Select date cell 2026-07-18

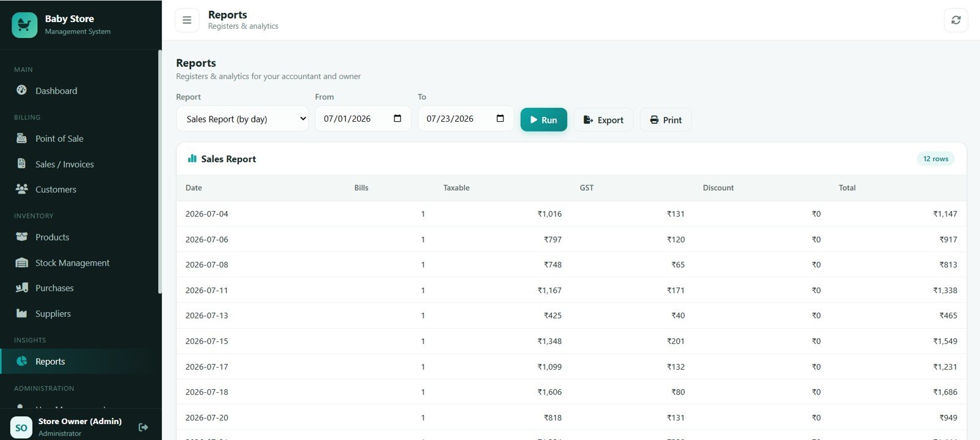click(x=207, y=392)
